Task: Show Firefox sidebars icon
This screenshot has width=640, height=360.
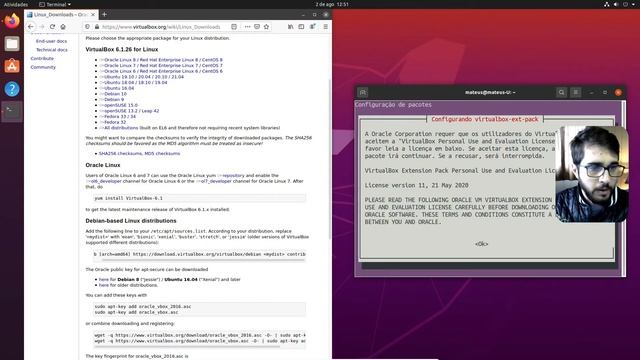Action: (301, 27)
